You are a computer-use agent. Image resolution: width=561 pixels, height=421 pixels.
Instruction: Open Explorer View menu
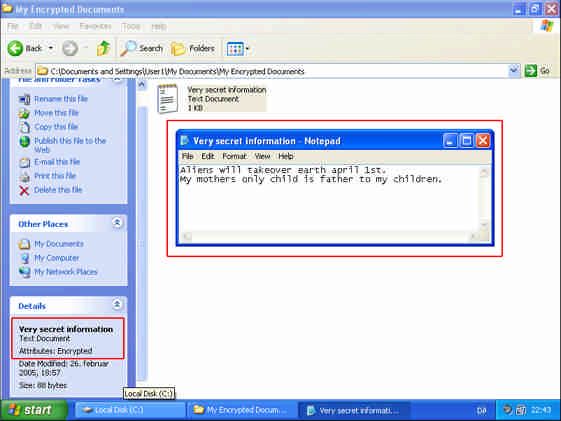(x=61, y=26)
